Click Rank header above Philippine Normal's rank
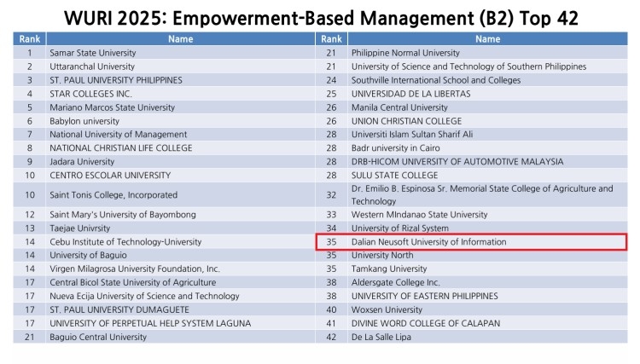Screen dimensions: 640x364 (331, 39)
